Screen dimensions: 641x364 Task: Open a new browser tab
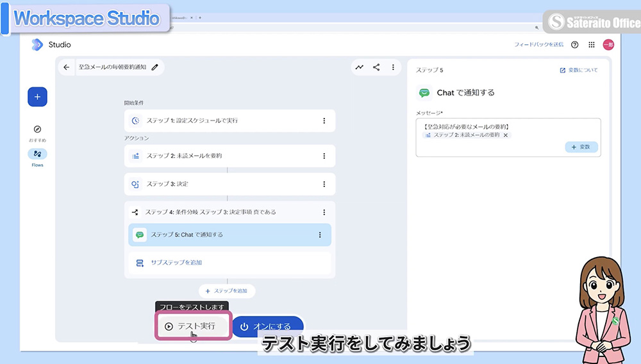click(x=200, y=17)
